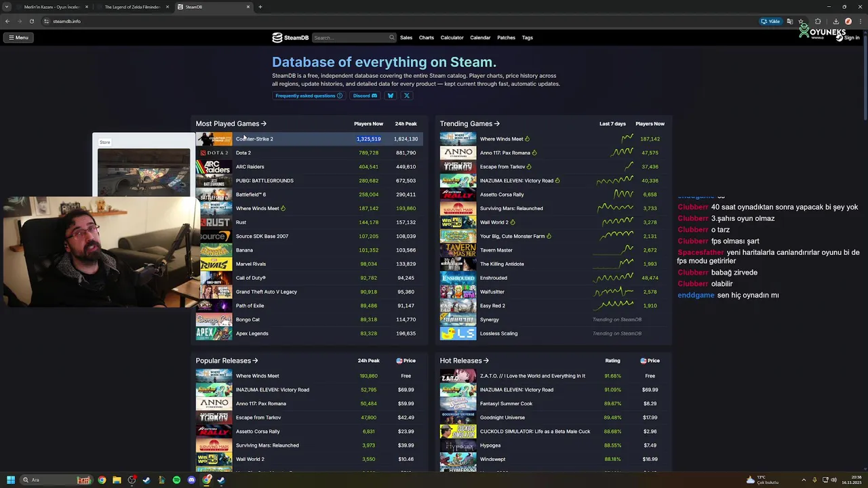Open the Popular Releases list
The height and width of the screenshot is (488, 868).
tap(226, 361)
